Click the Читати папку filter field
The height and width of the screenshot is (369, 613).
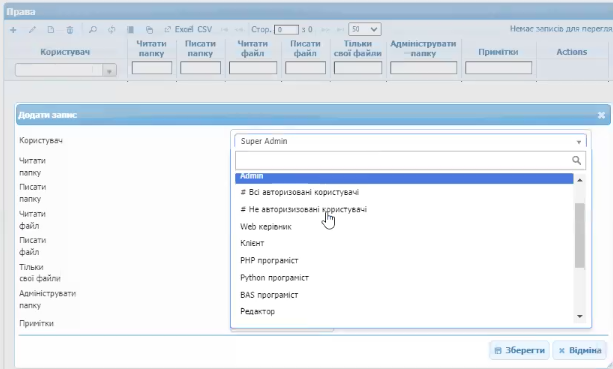tap(152, 68)
